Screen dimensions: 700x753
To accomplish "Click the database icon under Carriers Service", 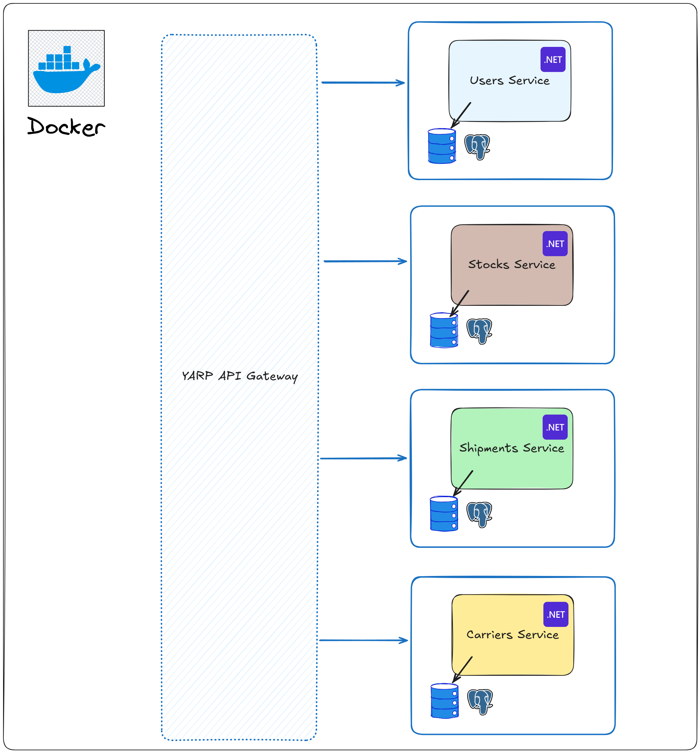I will tap(445, 701).
